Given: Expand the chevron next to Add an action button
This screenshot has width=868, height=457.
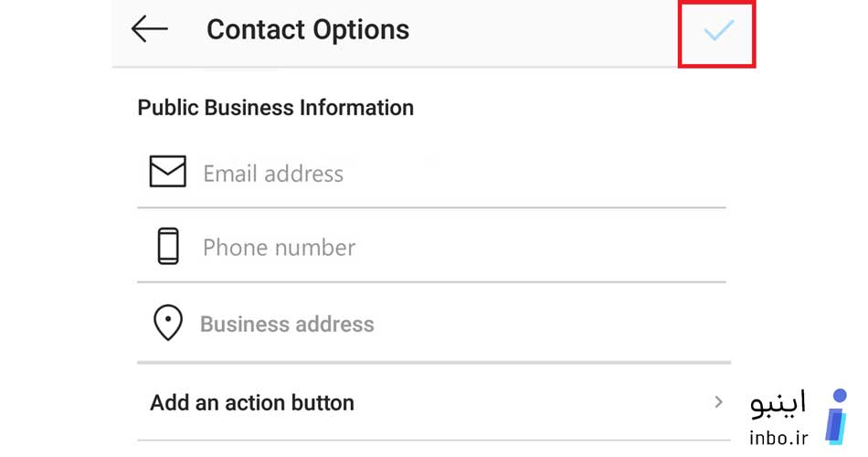Looking at the screenshot, I should click(718, 402).
